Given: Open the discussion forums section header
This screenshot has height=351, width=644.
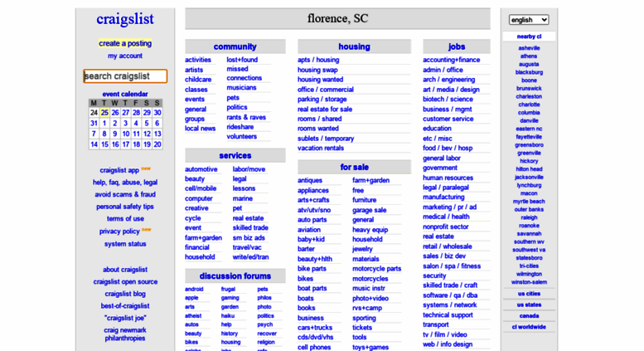Looking at the screenshot, I should click(x=235, y=275).
